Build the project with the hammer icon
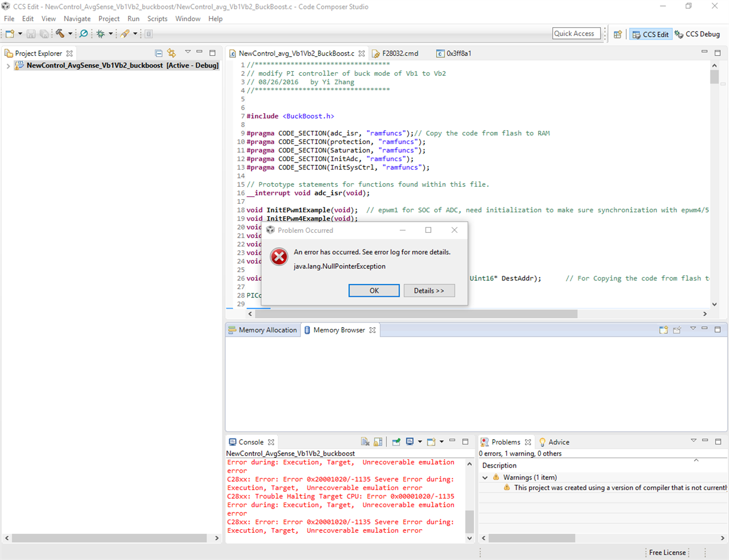This screenshot has height=560, width=729. 60,34
